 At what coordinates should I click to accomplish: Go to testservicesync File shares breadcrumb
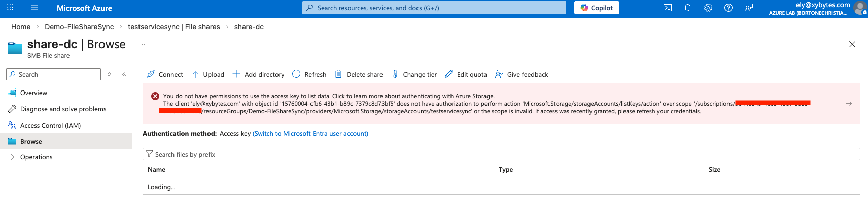pos(174,27)
